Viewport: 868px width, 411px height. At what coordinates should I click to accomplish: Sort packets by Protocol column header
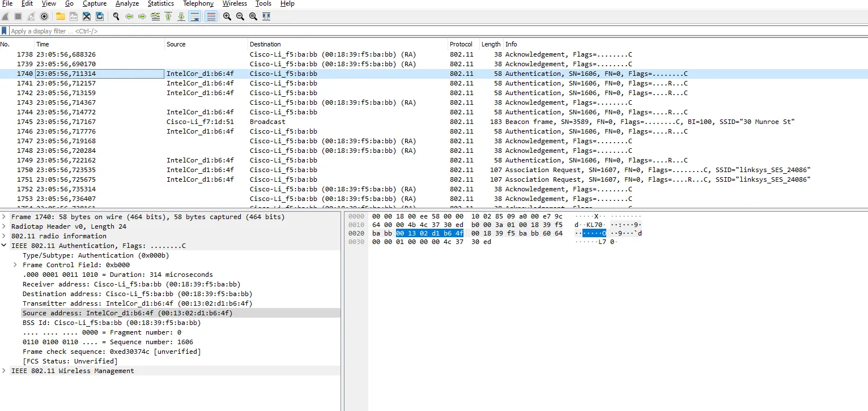coord(461,44)
